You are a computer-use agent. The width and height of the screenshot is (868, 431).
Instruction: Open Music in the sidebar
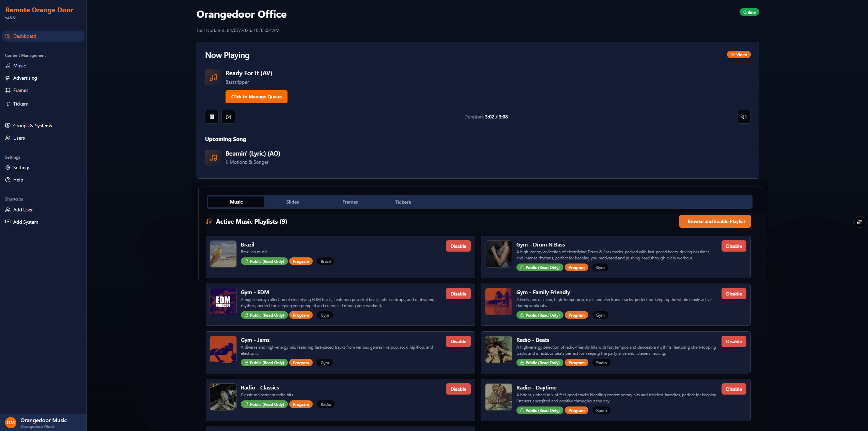19,66
